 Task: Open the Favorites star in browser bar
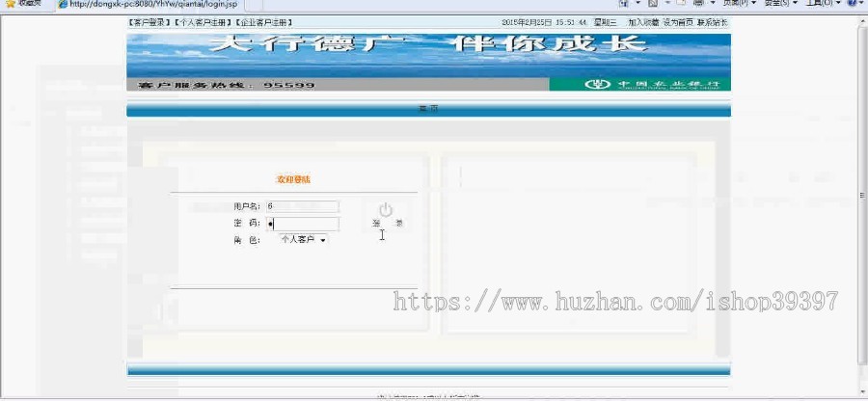10,3
